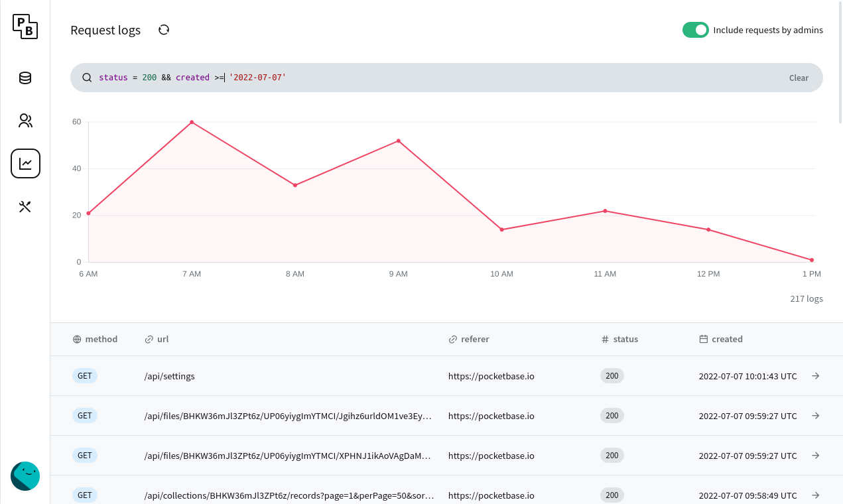843x504 pixels.
Task: Click the 11 AM chart data point
Action: (x=605, y=211)
